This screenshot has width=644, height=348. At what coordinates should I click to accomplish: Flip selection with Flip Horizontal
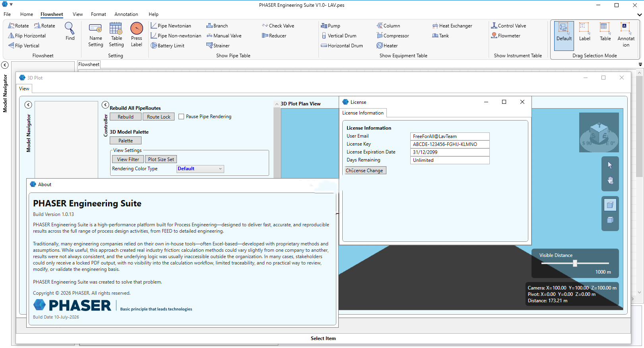(x=27, y=36)
